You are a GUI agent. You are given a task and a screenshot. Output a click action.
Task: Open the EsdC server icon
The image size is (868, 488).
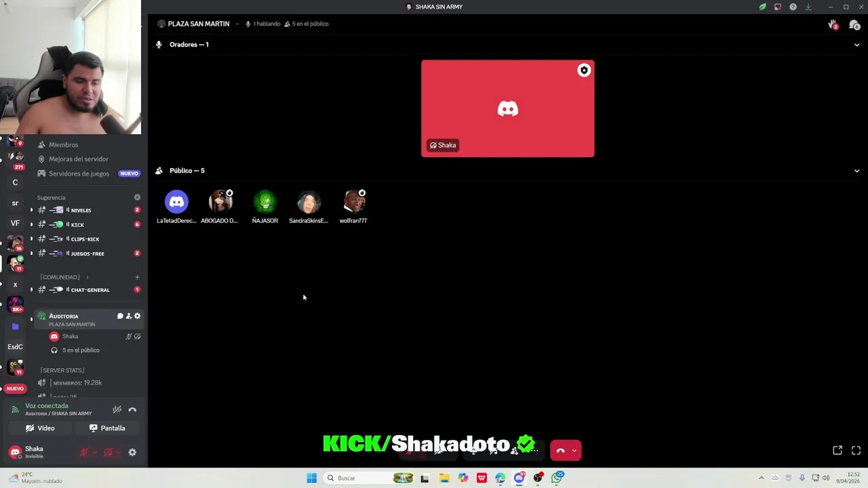click(x=15, y=346)
